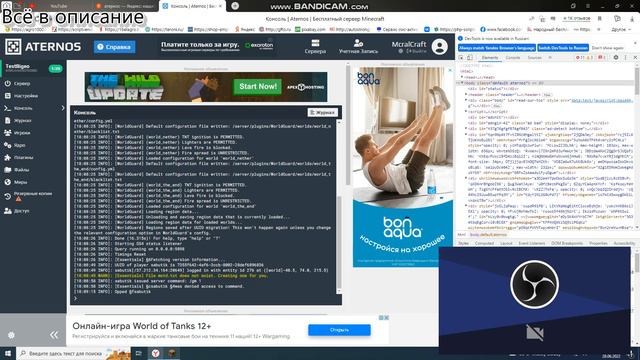Click the console command input field
This screenshot has width=640, height=360.
(x=206, y=299)
